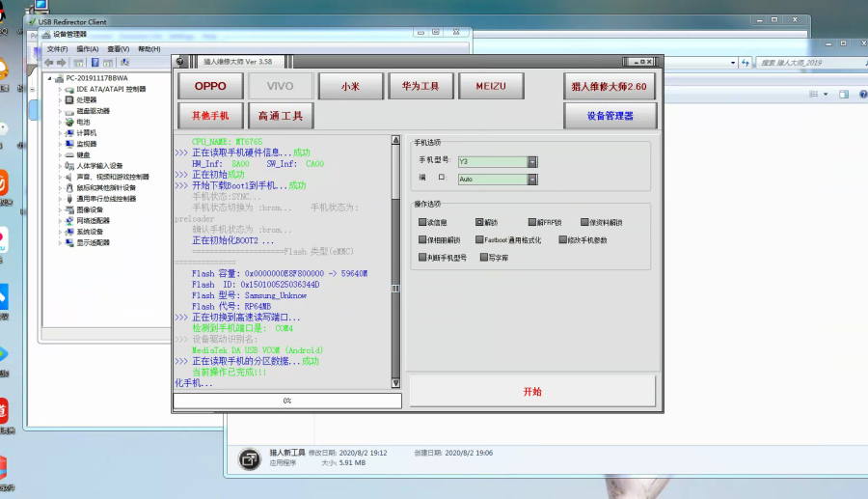Enable the 保相册解锁 checkbox

[422, 239]
